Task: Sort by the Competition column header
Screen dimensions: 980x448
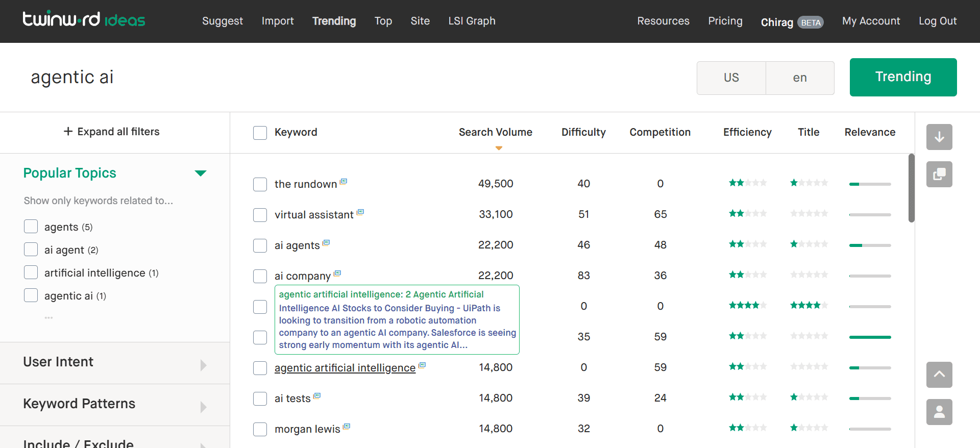Action: click(660, 132)
